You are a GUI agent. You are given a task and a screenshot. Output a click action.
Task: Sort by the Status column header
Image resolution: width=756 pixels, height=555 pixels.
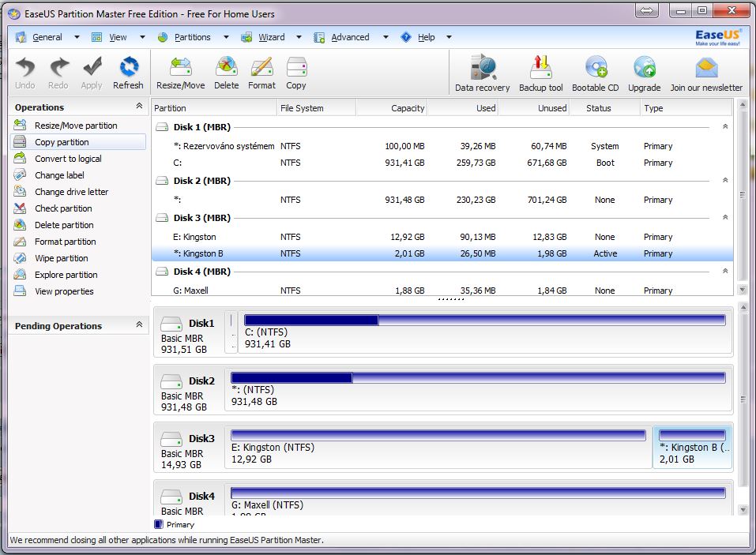coord(604,108)
